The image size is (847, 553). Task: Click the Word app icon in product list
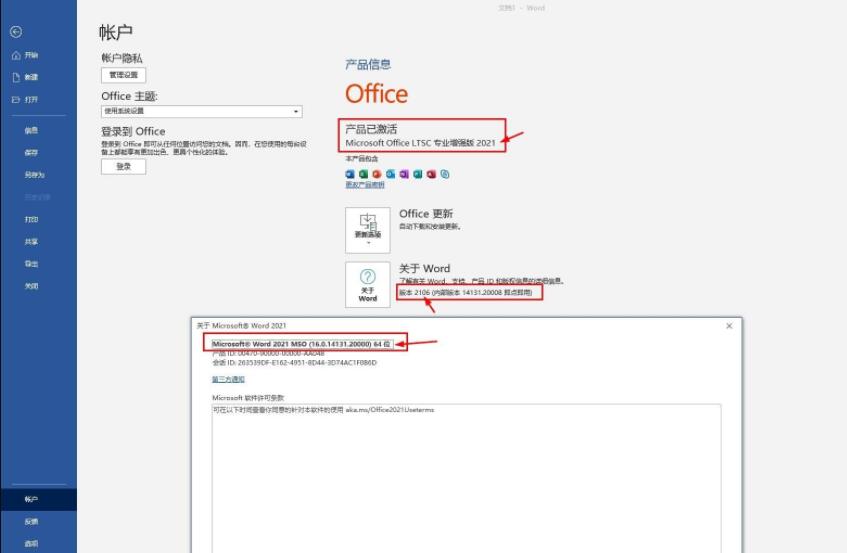350,174
